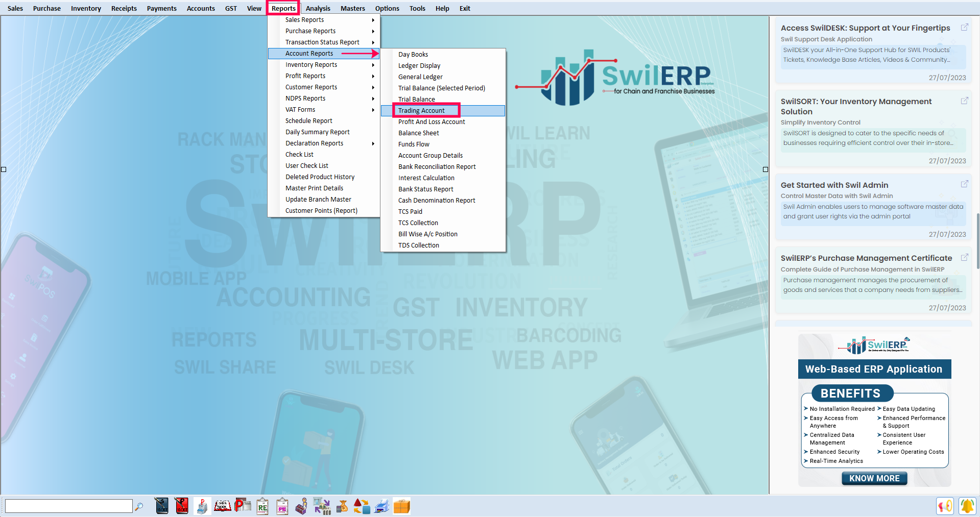Choose Day Books in submenu

(x=443, y=54)
